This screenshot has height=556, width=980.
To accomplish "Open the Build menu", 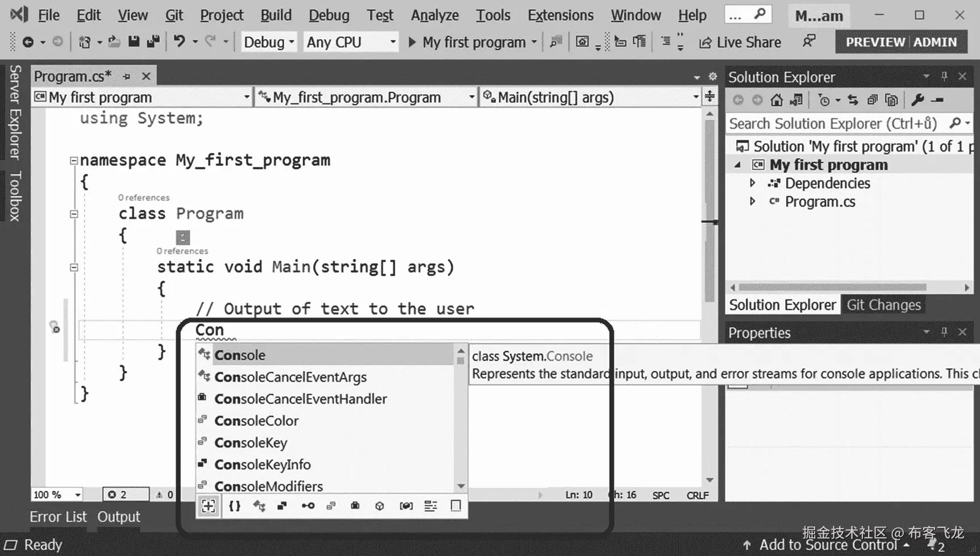I will (276, 15).
